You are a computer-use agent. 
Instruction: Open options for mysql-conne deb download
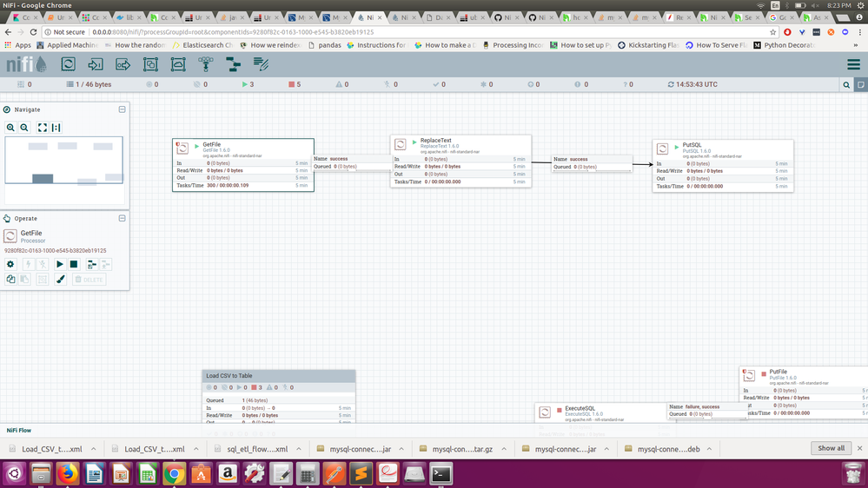pyautogui.click(x=709, y=449)
